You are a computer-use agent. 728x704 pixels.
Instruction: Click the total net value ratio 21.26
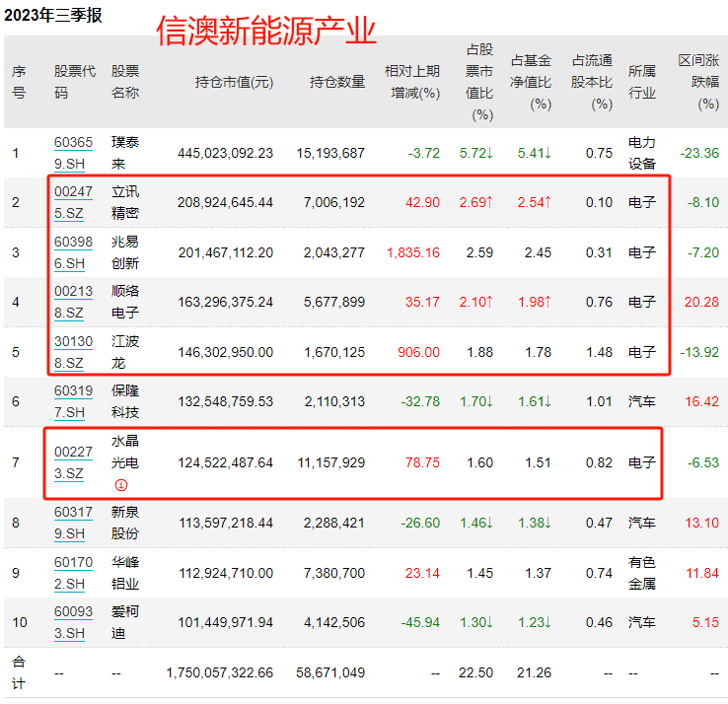[534, 672]
